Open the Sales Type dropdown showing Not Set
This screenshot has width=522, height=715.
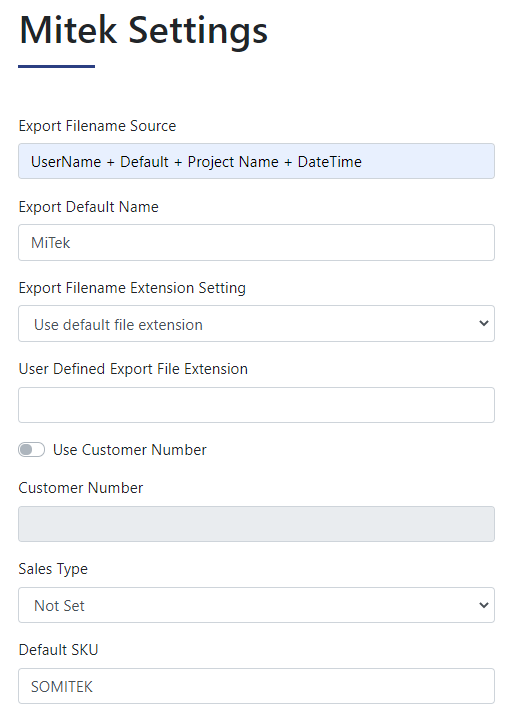[x=256, y=605]
